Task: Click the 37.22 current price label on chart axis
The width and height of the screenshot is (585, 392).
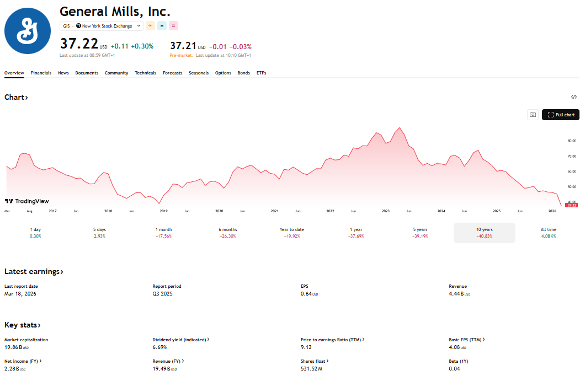Action: coord(572,205)
